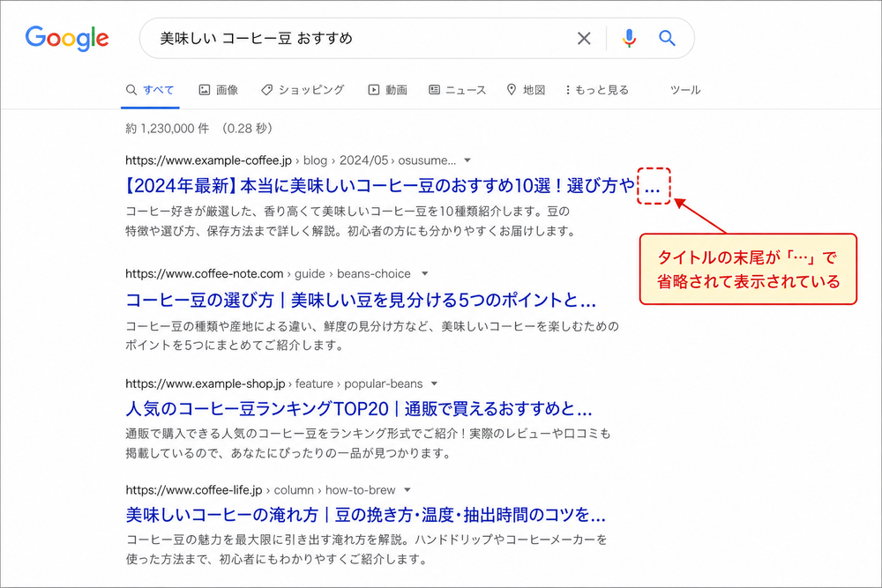
Task: Click snippet starting コーヒー豆の種類や産地
Action: [372, 336]
